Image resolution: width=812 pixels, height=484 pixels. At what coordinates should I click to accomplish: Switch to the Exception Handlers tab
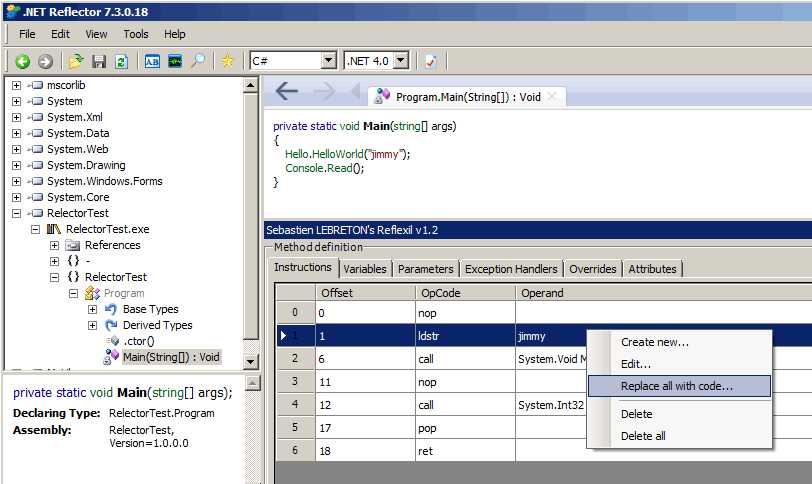511,269
